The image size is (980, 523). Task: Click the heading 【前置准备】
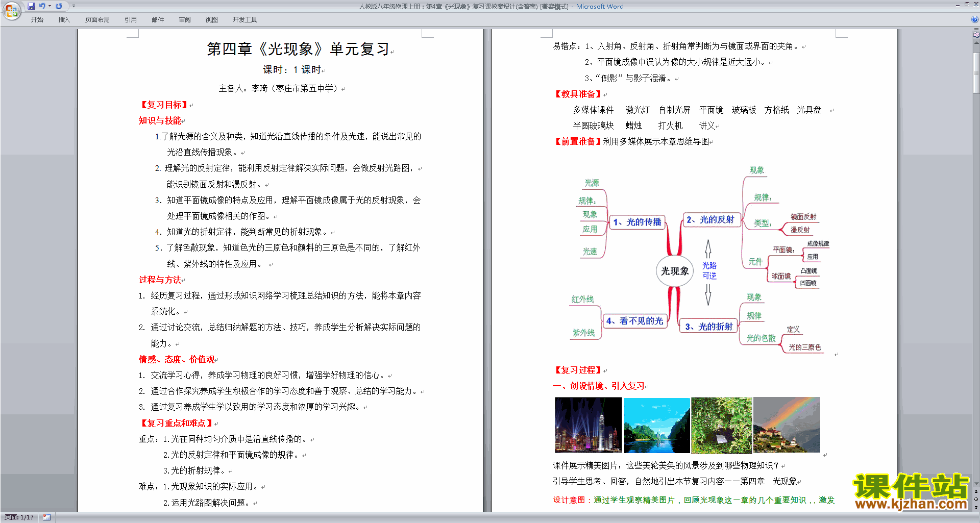point(578,141)
